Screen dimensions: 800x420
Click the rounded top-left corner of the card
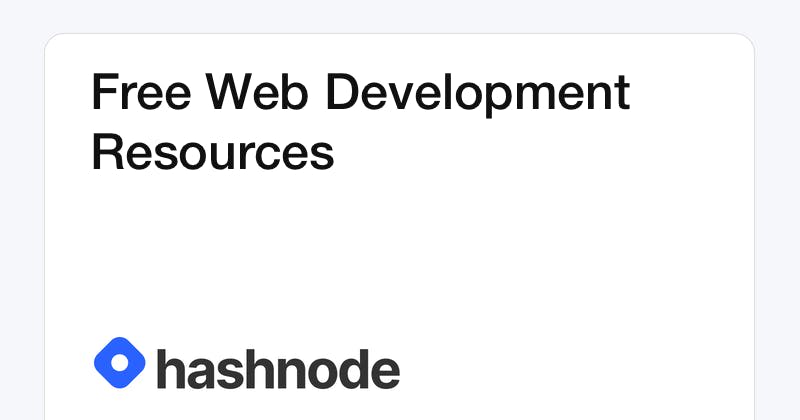pyautogui.click(x=52, y=41)
